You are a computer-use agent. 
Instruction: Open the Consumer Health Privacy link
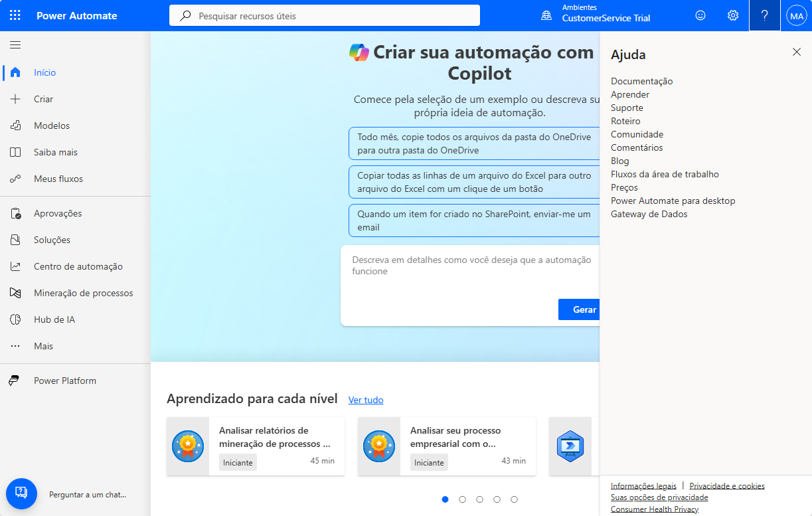click(655, 509)
